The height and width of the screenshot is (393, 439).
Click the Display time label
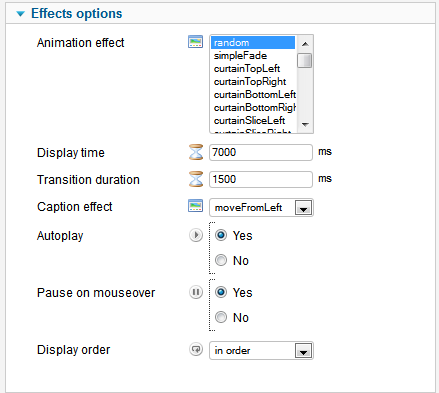pyautogui.click(x=71, y=153)
